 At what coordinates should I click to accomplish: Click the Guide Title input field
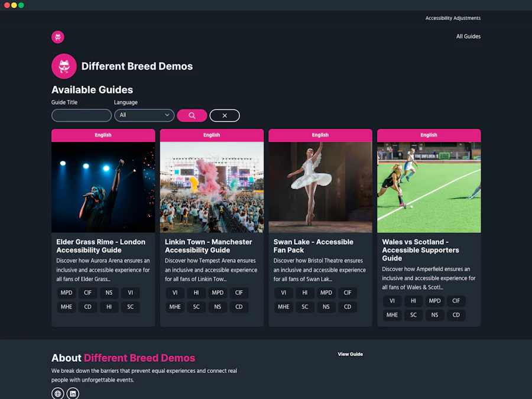point(82,115)
